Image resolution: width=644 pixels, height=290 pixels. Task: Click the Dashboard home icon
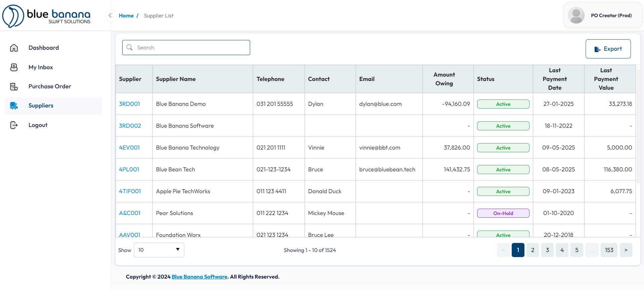point(14,48)
